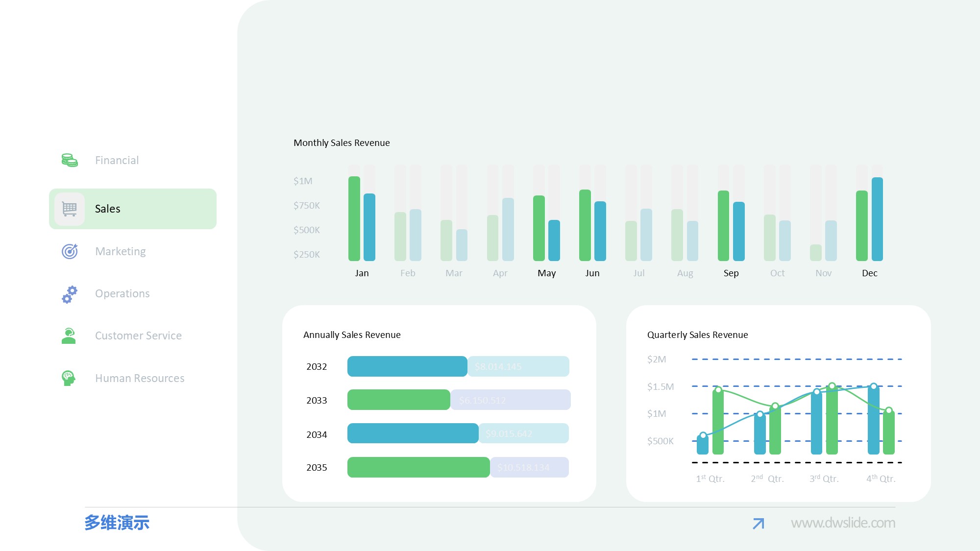980x551 pixels.
Task: Open www.dwslide.com link
Action: pos(843,523)
